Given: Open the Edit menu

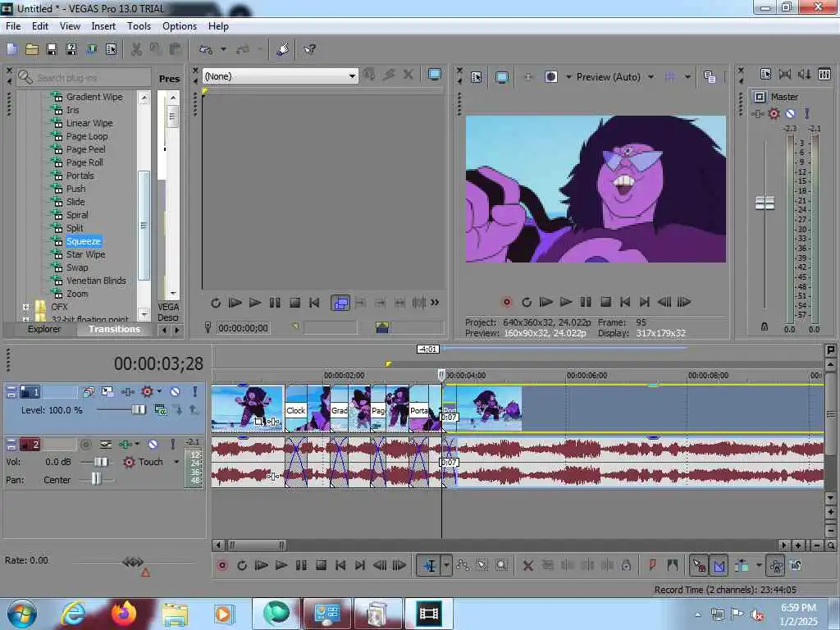Looking at the screenshot, I should coord(39,26).
